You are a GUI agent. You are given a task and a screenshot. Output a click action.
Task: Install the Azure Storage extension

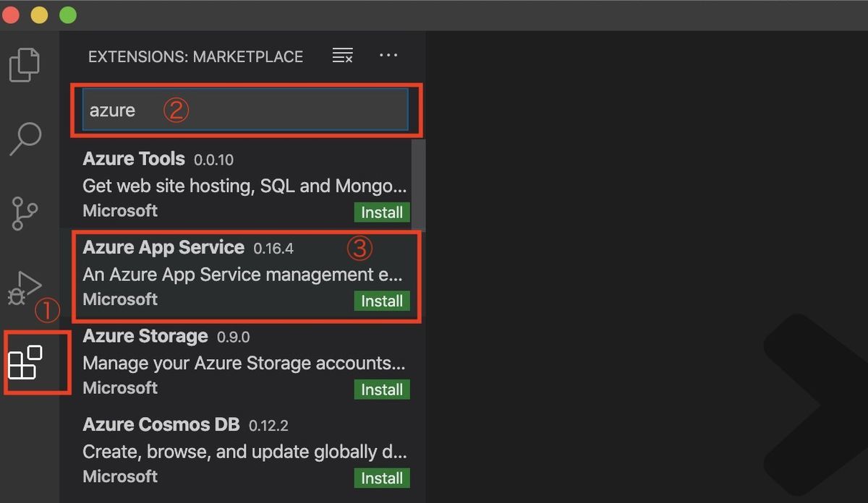click(382, 390)
